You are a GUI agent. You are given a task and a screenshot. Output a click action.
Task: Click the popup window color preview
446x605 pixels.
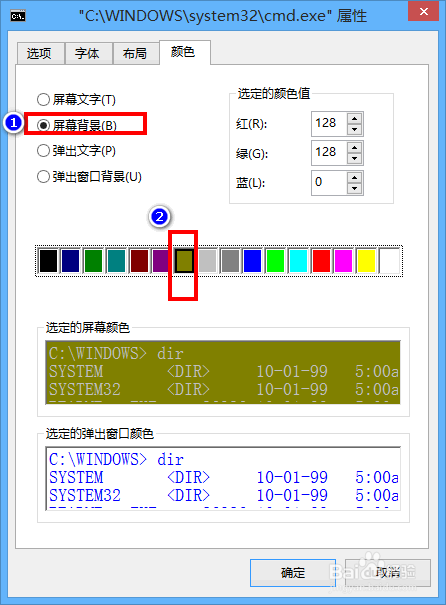click(223, 478)
